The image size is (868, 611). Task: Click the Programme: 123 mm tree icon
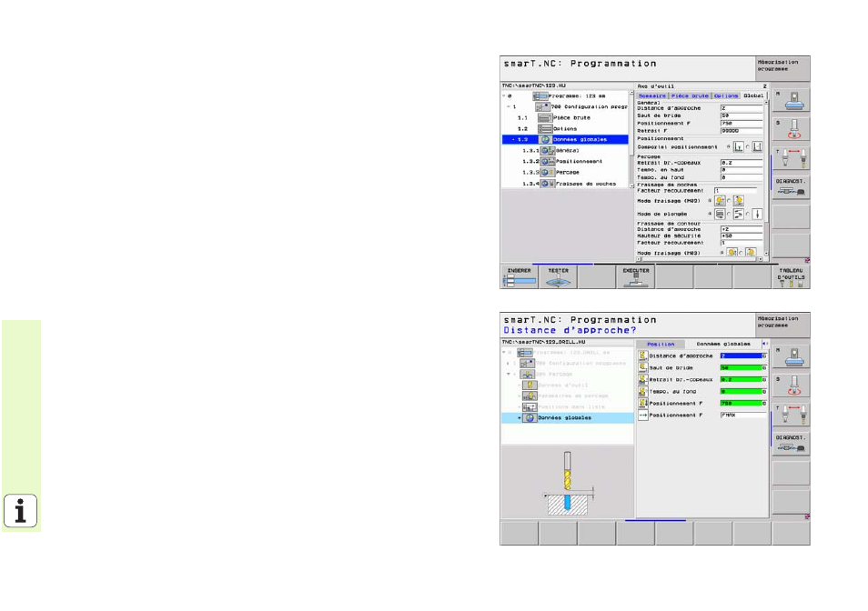point(540,96)
